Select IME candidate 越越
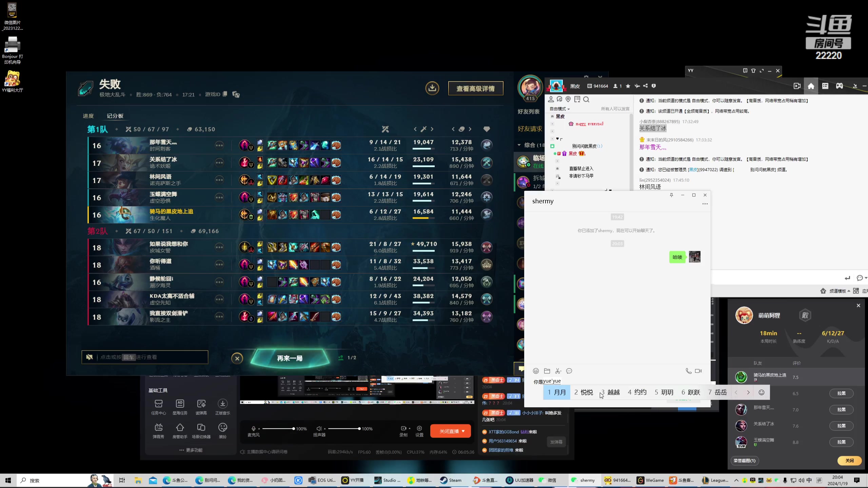The image size is (868, 488). [610, 392]
